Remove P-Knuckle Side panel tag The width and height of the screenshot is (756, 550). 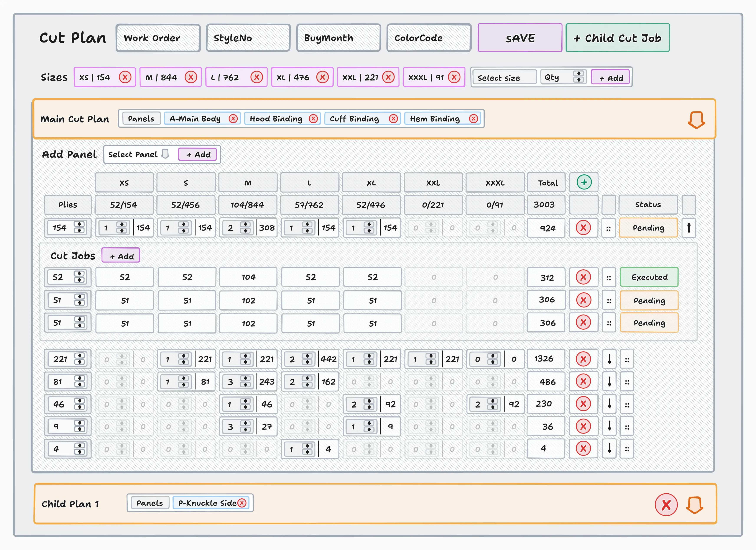pos(242,503)
